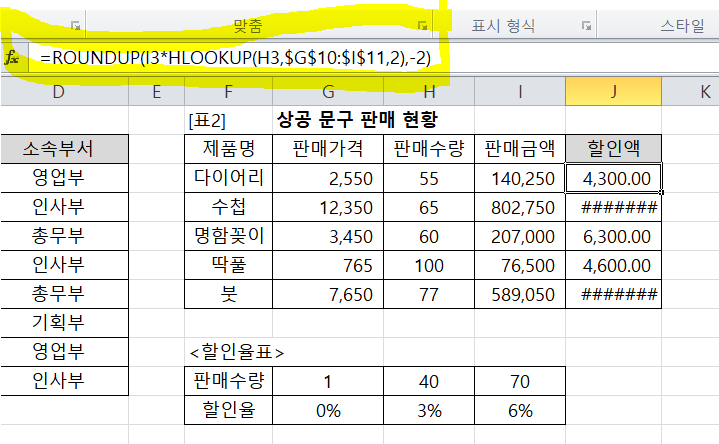Click the 상공 문구 판매 현황 title

(356, 121)
